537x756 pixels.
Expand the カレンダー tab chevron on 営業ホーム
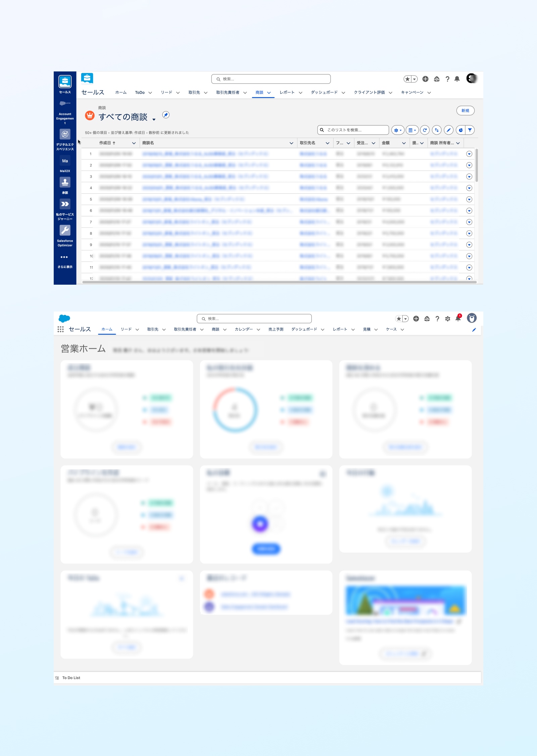point(258,330)
